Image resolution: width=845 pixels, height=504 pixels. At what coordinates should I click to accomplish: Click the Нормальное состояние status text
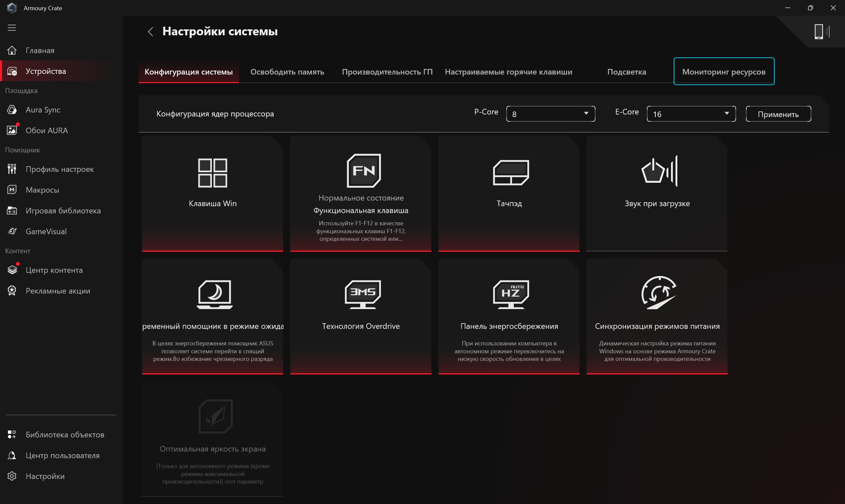[361, 198]
